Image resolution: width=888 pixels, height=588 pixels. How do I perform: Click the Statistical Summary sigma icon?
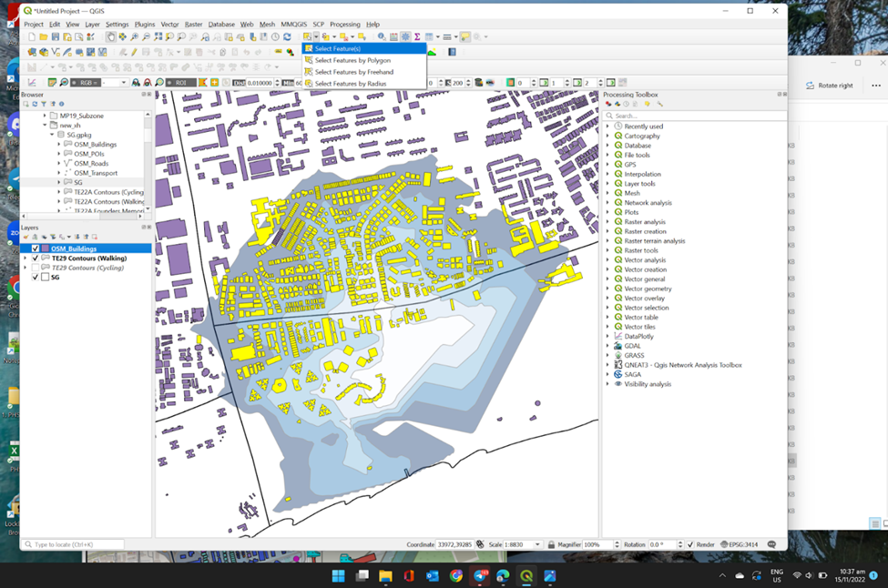tap(417, 37)
